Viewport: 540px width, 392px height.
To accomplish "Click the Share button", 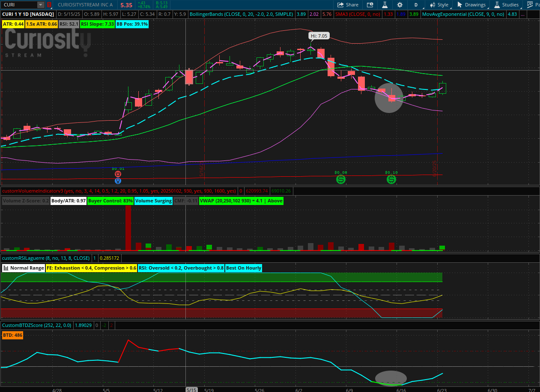I will click(348, 5).
